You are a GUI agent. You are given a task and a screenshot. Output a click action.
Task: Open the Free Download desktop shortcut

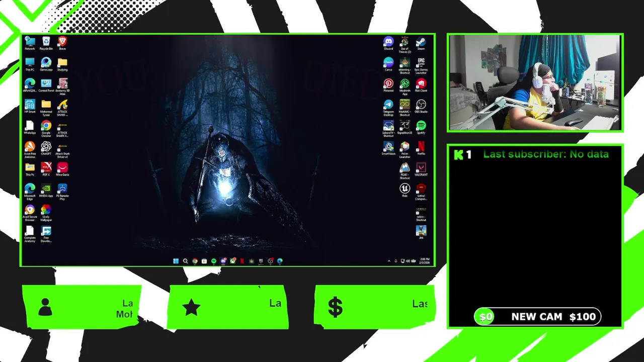coord(46,234)
